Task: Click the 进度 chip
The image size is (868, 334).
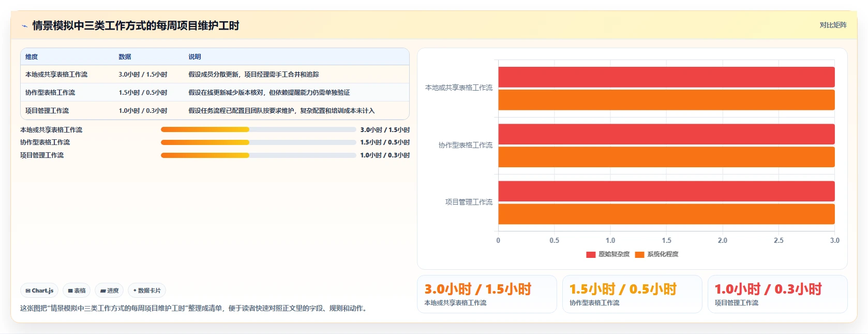Action: pyautogui.click(x=109, y=291)
